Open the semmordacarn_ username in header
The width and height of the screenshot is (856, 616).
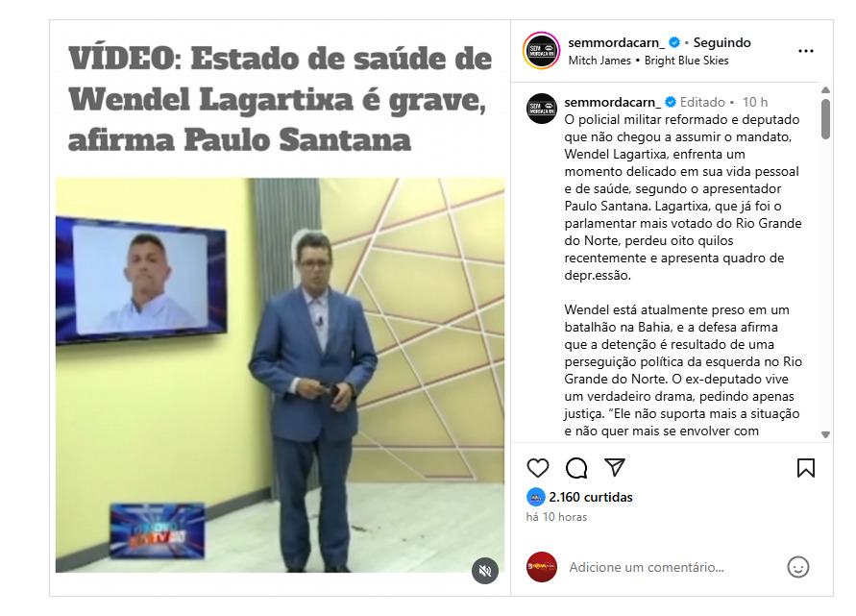point(617,42)
